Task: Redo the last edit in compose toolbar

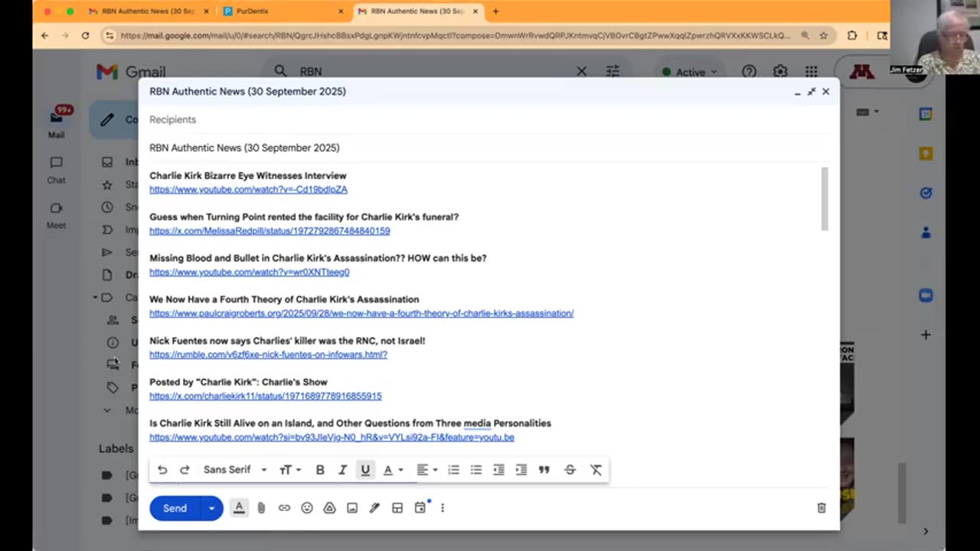Action: tap(185, 470)
